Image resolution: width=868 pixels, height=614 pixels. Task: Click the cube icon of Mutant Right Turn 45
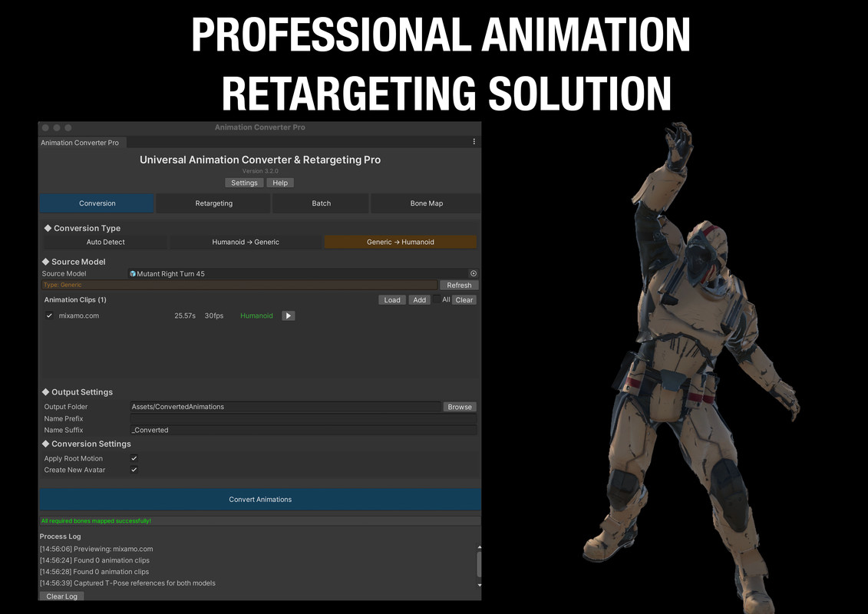click(x=133, y=273)
